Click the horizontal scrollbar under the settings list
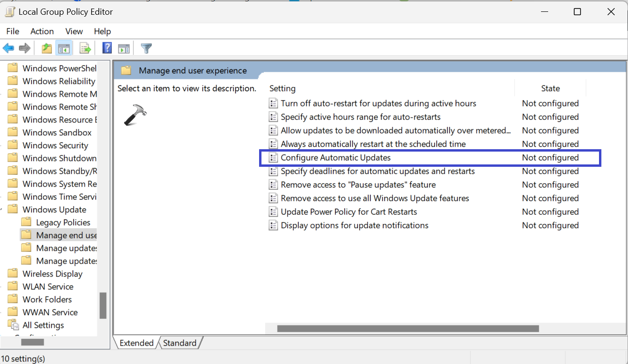 coord(408,328)
